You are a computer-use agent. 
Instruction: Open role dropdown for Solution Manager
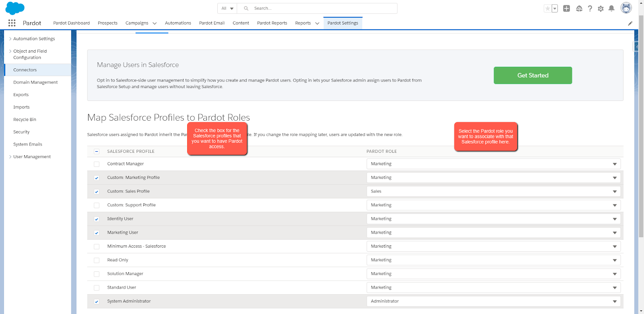point(493,274)
